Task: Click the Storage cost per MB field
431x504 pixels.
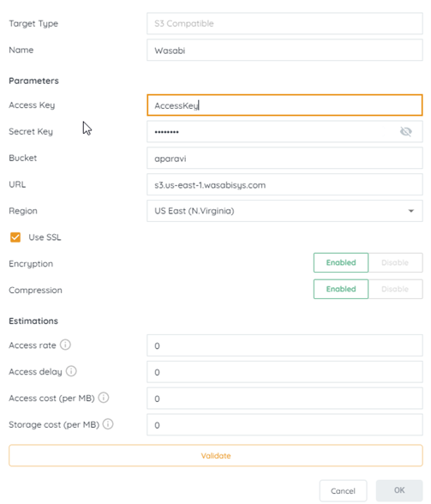Action: pos(284,424)
